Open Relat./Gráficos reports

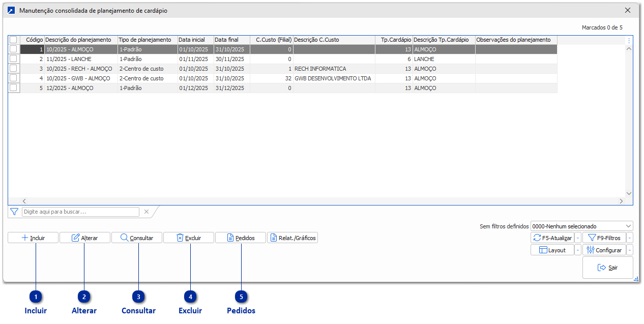click(292, 238)
